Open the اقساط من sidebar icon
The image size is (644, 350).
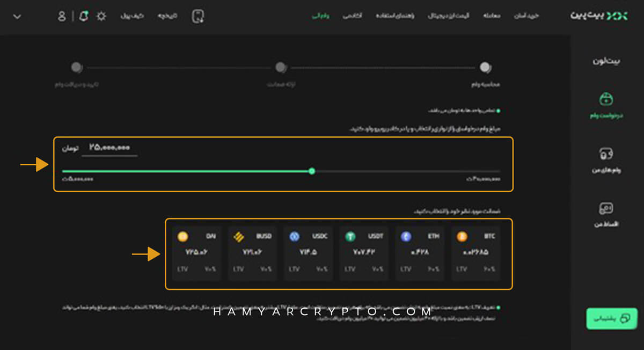click(x=606, y=212)
